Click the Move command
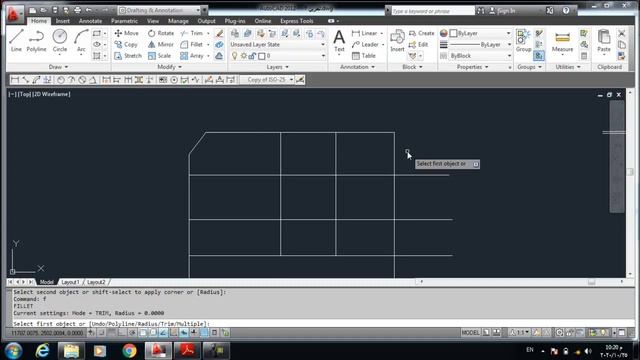640x360 pixels. coord(127,33)
